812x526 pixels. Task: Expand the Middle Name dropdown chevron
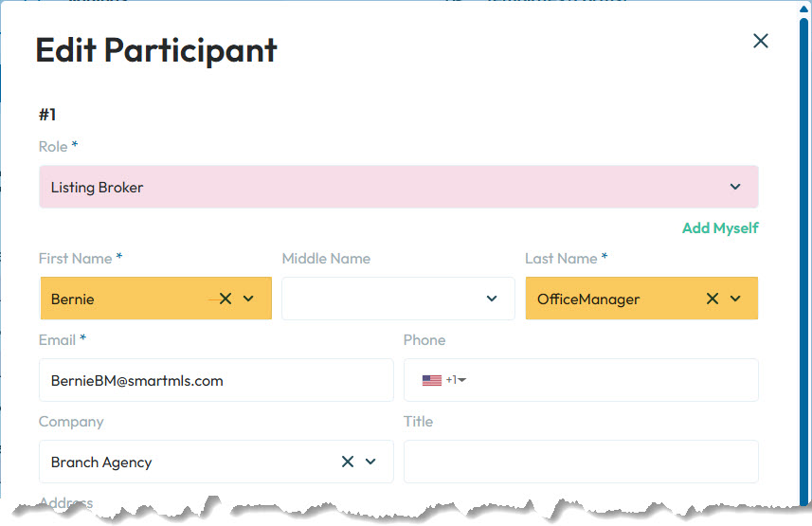click(492, 299)
